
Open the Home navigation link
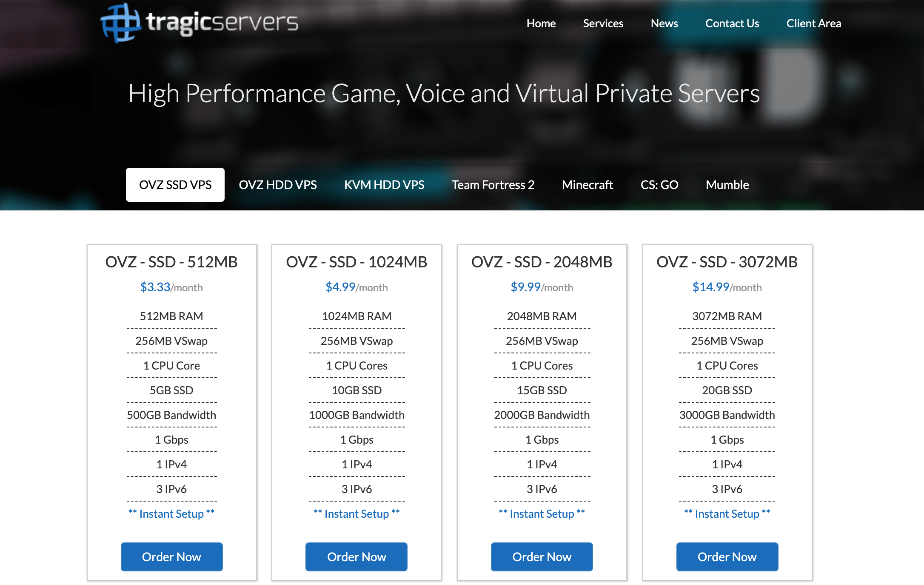(541, 23)
